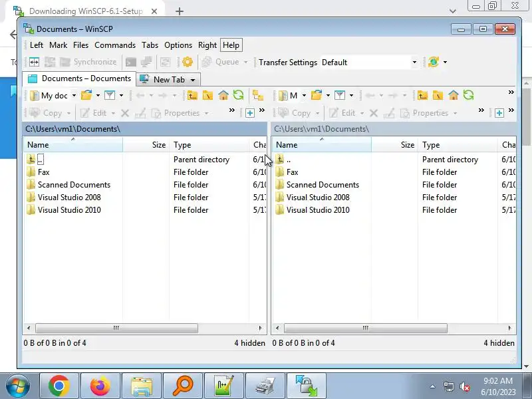
Task: Expand dropdown arrow beside left filter icon
Action: pos(121,96)
